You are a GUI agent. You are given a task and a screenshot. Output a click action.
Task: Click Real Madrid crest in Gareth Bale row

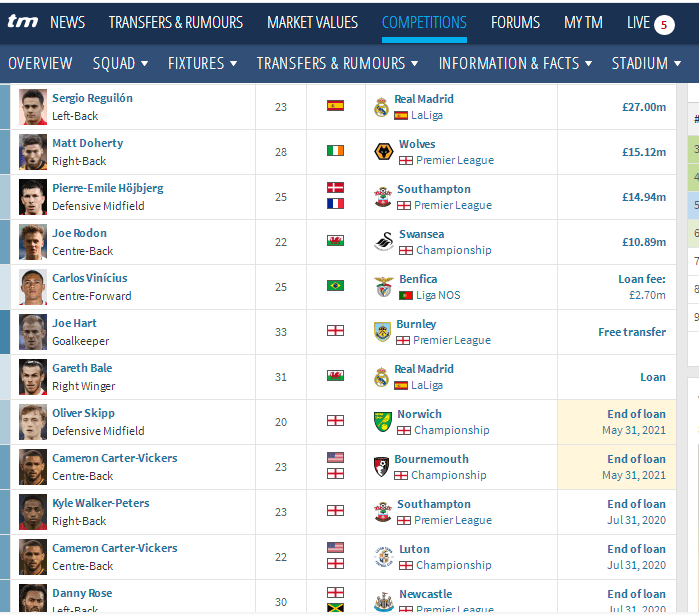click(x=382, y=377)
